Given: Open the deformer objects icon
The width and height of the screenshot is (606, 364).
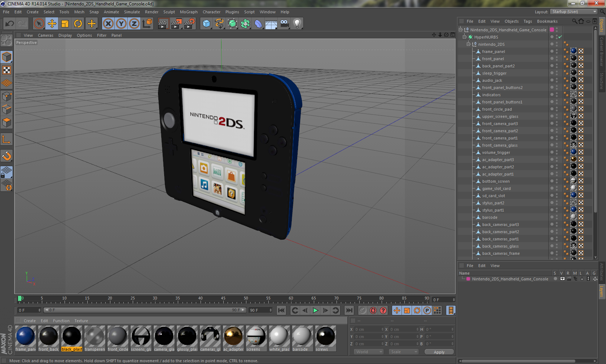Looking at the screenshot, I should [258, 24].
